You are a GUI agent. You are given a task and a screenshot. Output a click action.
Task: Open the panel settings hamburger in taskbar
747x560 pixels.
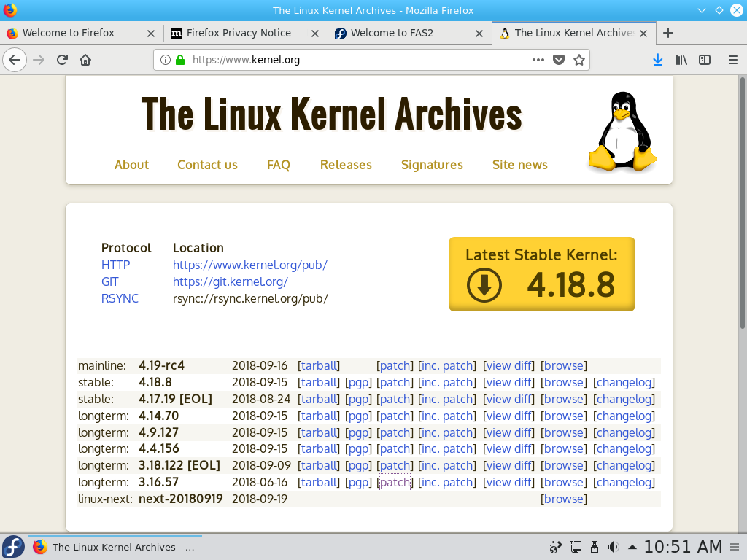point(735,547)
